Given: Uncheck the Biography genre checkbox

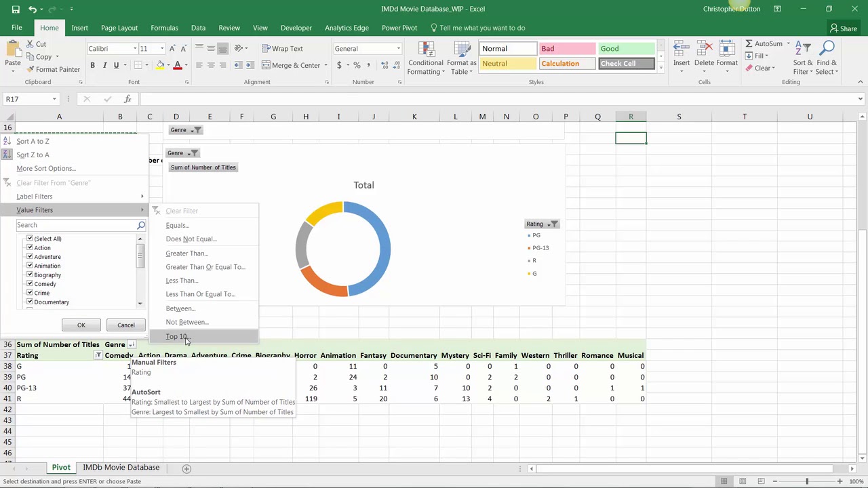Looking at the screenshot, I should coord(30,274).
